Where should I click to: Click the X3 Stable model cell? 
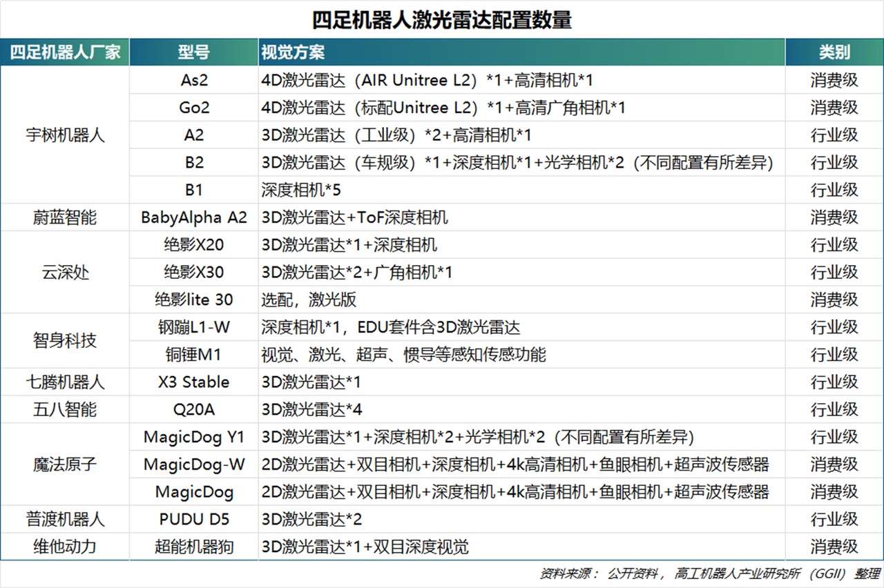coord(193,382)
